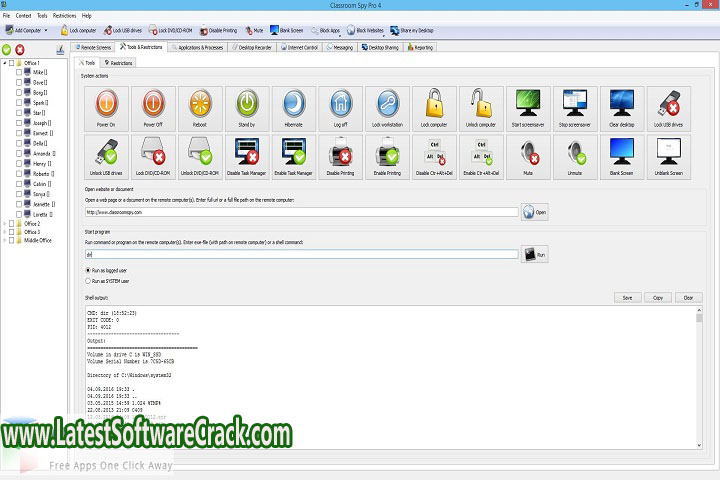The height and width of the screenshot is (480, 720).
Task: Click the Mute speaker tile
Action: click(528, 157)
